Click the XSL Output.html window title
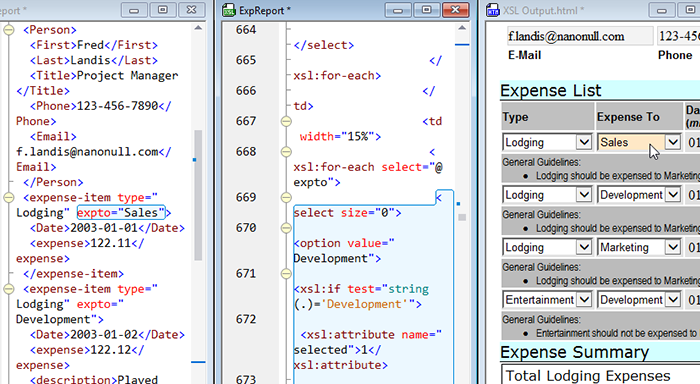 543,11
